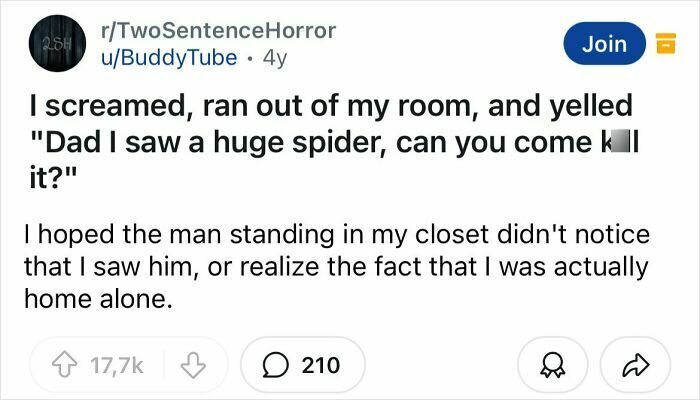Open r/TwoSentenceHorror subreddit link
This screenshot has height=400, width=700.
point(218,31)
